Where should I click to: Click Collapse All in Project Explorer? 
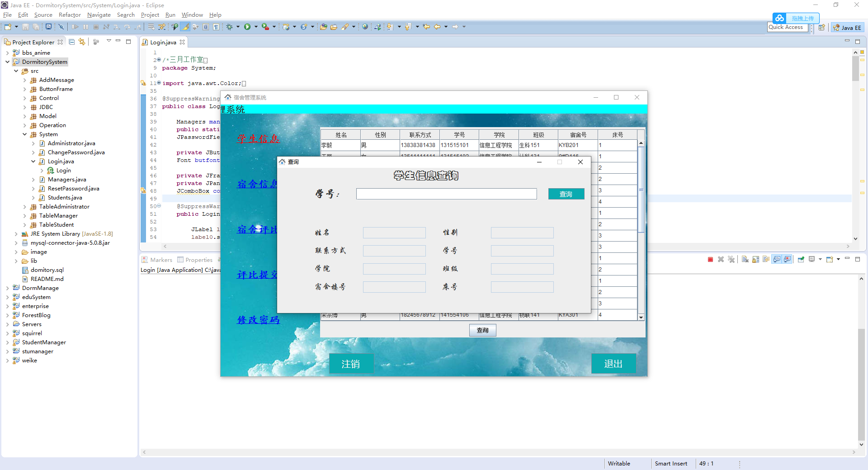click(71, 42)
